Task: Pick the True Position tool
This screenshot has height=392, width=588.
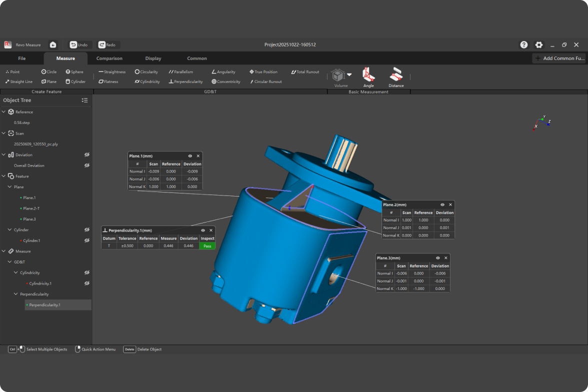Action: coord(263,72)
